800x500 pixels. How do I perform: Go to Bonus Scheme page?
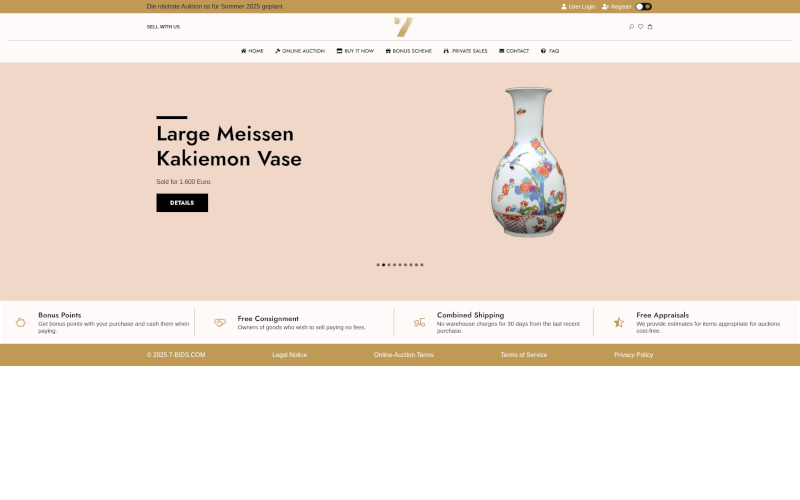coord(409,51)
